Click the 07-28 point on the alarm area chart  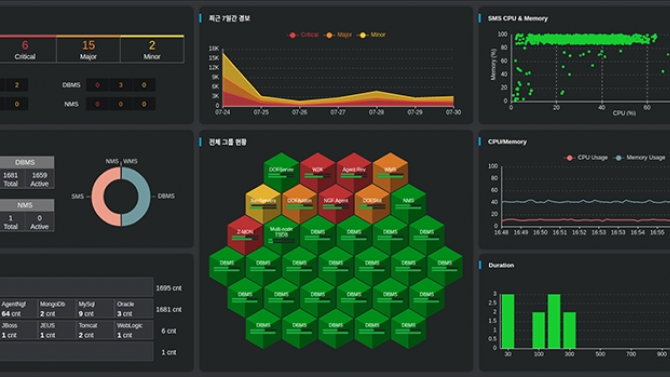(376, 92)
